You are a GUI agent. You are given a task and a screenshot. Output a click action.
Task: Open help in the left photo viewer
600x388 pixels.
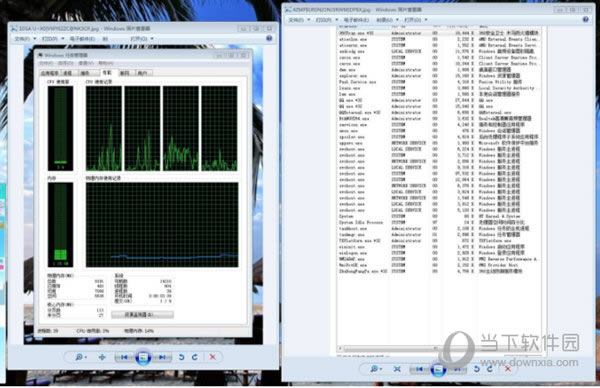[x=269, y=38]
